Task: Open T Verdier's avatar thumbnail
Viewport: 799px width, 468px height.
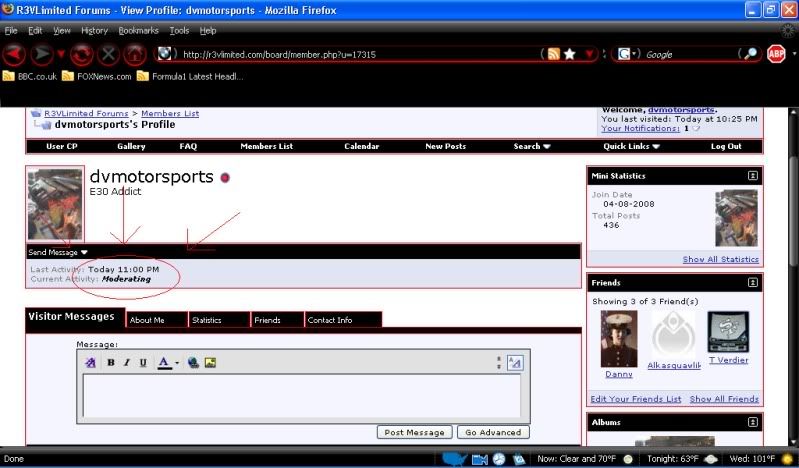Action: pyautogui.click(x=729, y=332)
